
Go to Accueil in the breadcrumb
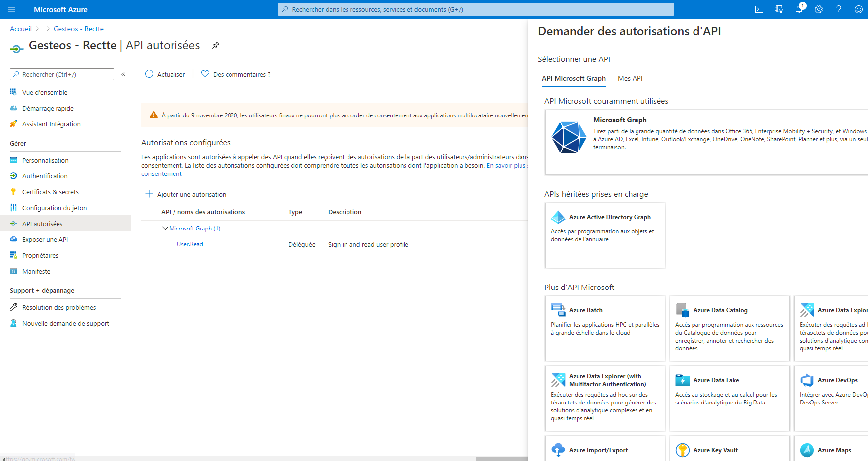tap(21, 29)
